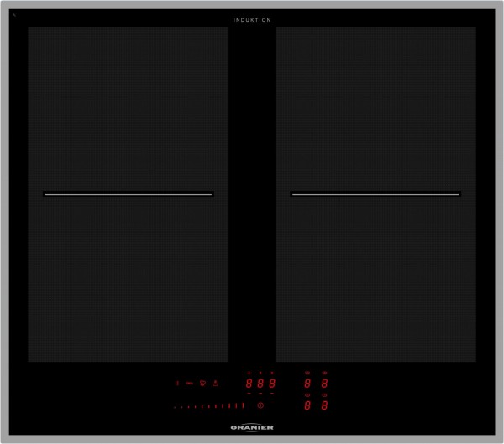Image resolution: width=504 pixels, height=444 pixels.
Task: Select the first timer digit display
Action: (249, 384)
